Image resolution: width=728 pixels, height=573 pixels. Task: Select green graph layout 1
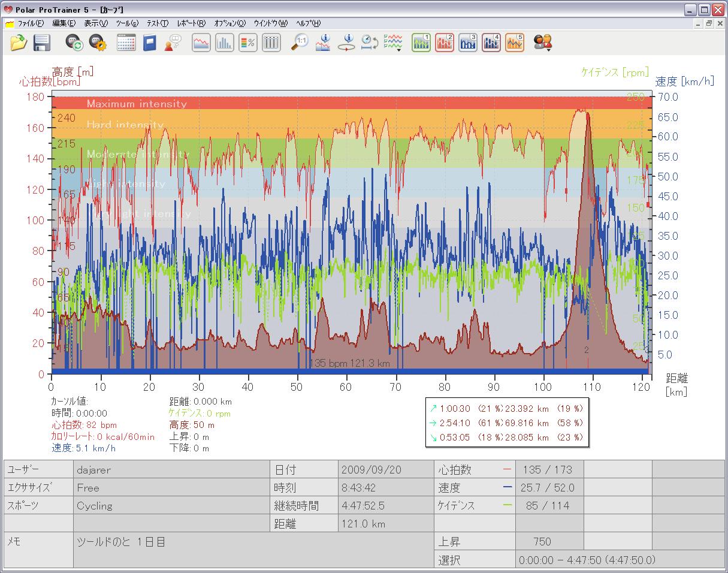[421, 43]
